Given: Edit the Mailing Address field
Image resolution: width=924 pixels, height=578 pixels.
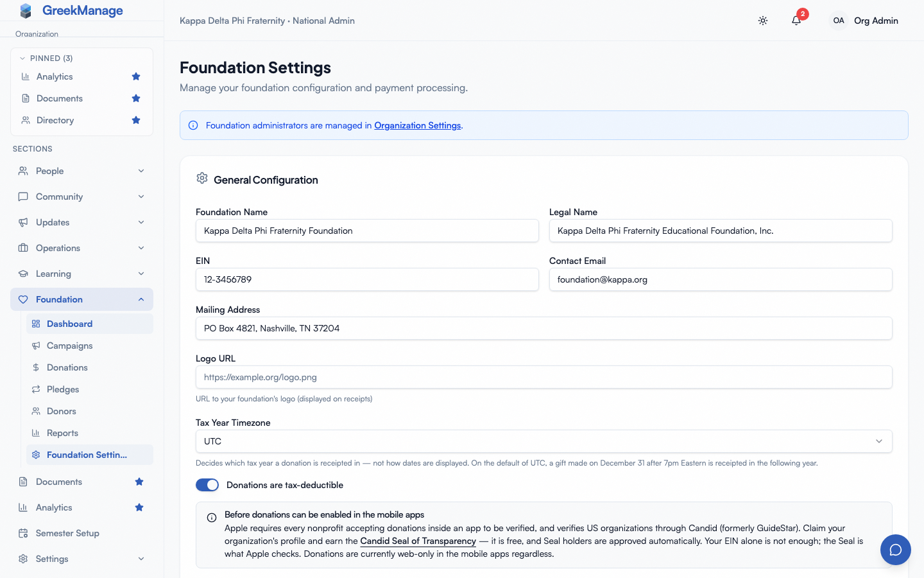Looking at the screenshot, I should [544, 328].
